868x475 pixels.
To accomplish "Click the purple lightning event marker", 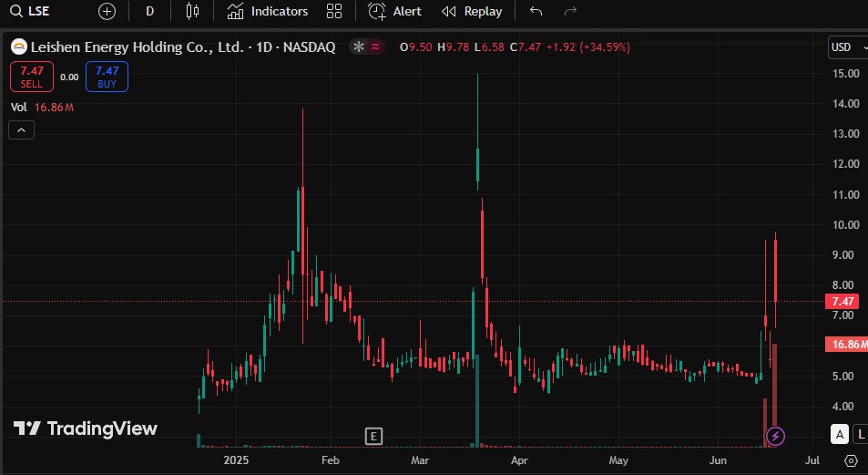I will coord(775,436).
